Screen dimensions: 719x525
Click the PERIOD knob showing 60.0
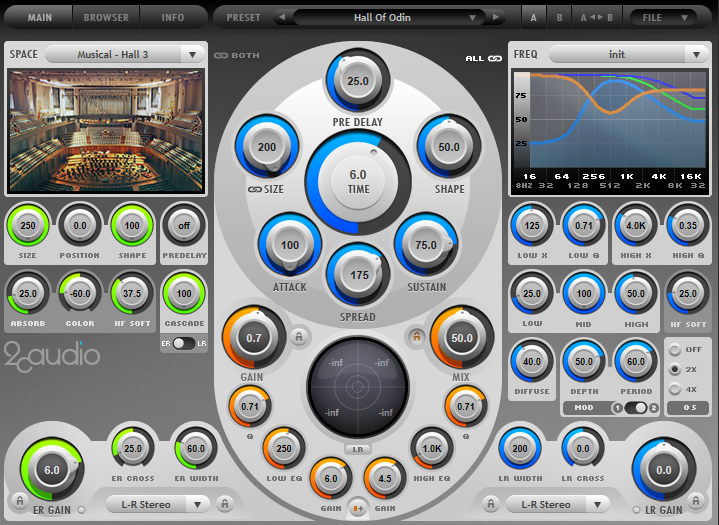point(636,361)
